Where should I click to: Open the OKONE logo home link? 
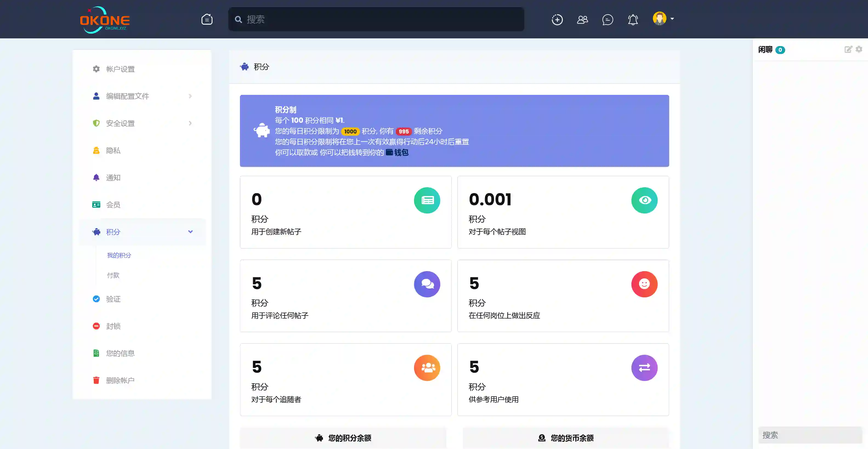(x=105, y=19)
